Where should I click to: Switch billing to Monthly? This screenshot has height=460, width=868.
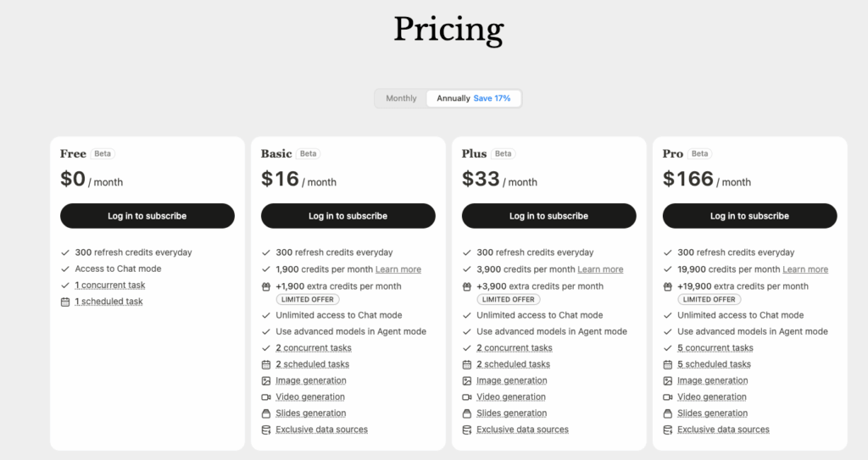(x=401, y=98)
